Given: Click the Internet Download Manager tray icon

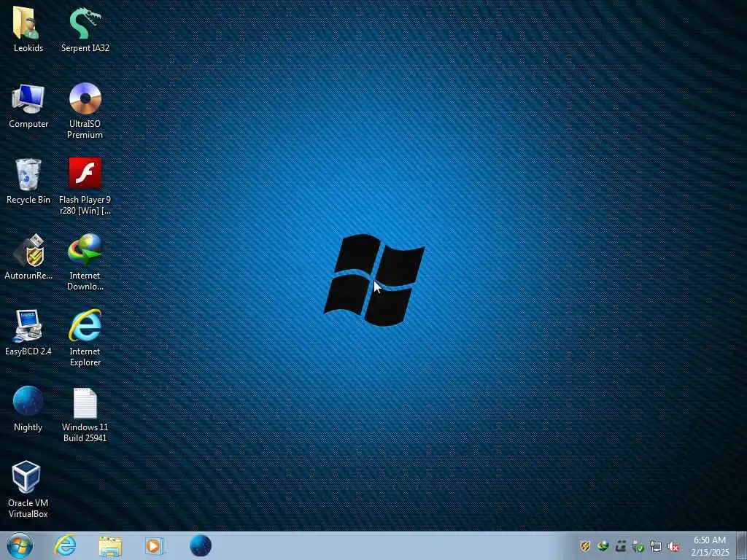Looking at the screenshot, I should (x=603, y=546).
